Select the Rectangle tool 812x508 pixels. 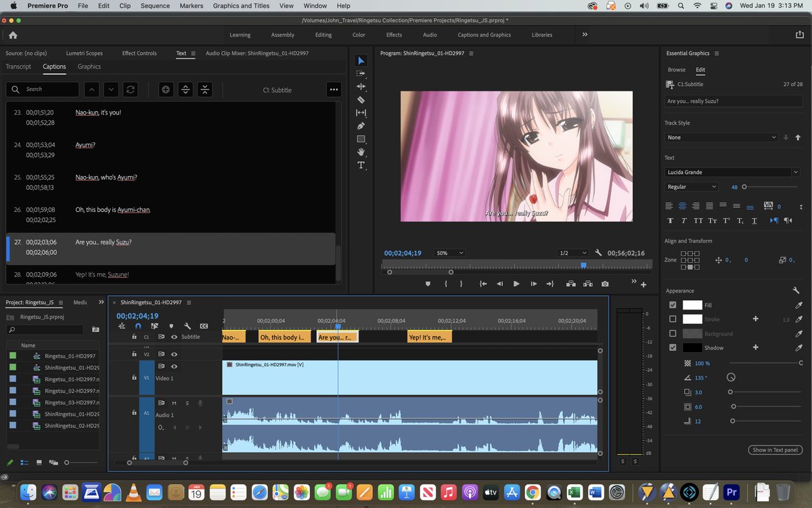361,139
